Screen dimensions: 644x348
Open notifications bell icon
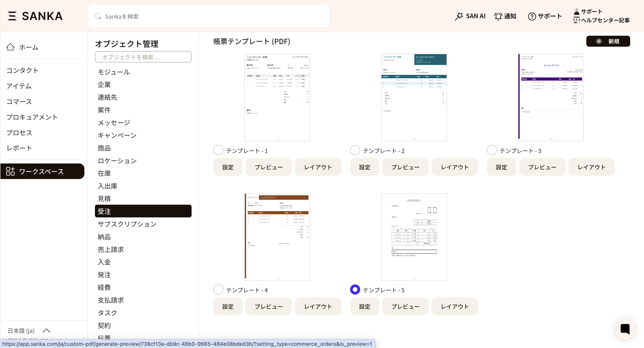[x=498, y=16]
